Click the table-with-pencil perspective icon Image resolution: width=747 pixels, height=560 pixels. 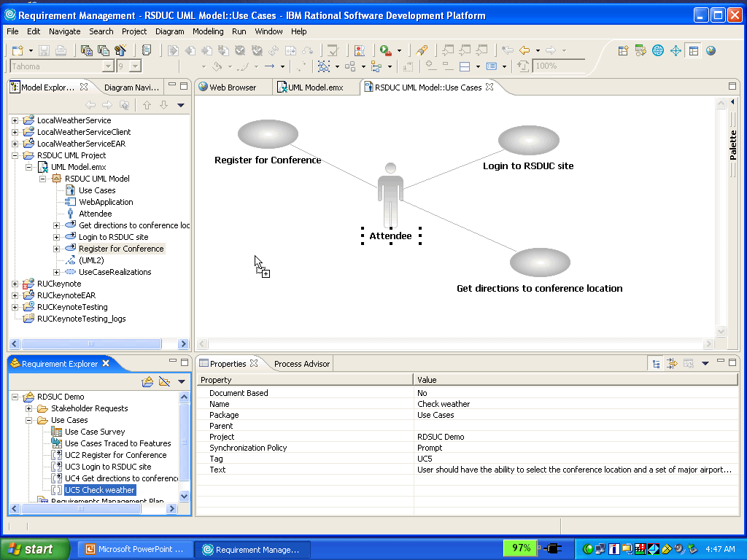(x=640, y=50)
